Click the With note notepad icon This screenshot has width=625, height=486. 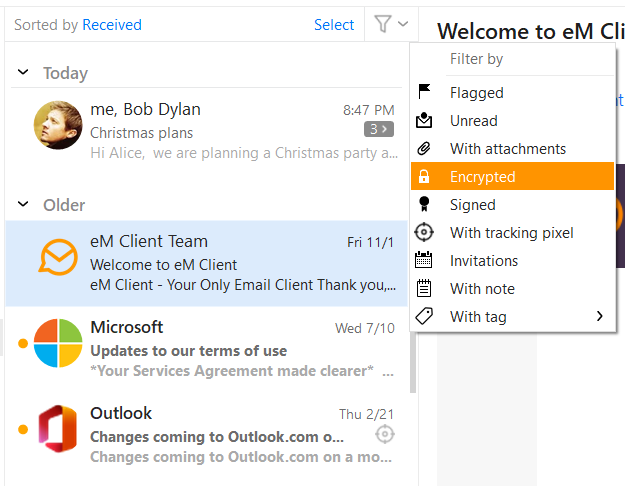(424, 288)
